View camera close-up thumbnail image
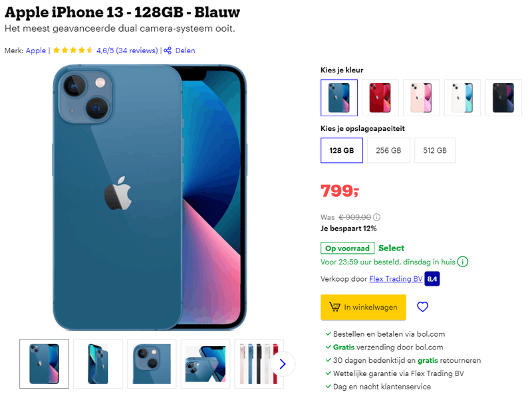 (152, 364)
